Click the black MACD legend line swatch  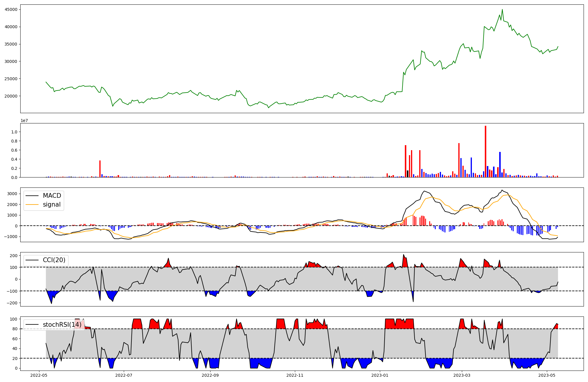click(x=32, y=196)
